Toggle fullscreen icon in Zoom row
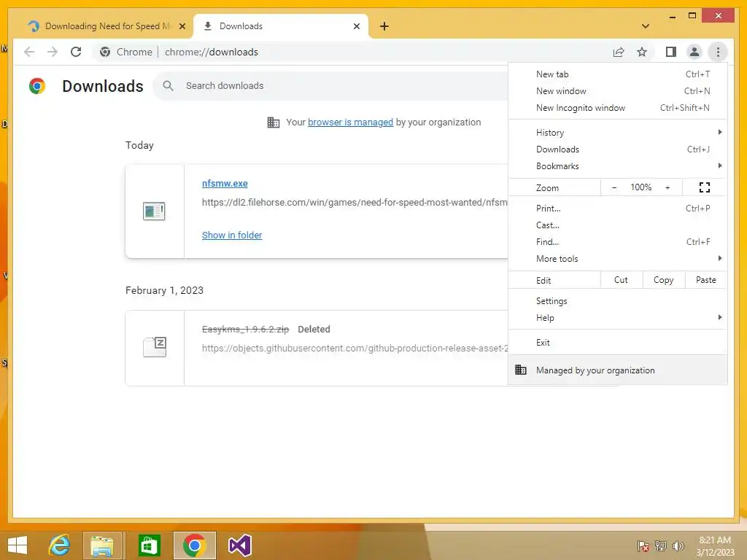Image resolution: width=747 pixels, height=560 pixels. point(704,187)
